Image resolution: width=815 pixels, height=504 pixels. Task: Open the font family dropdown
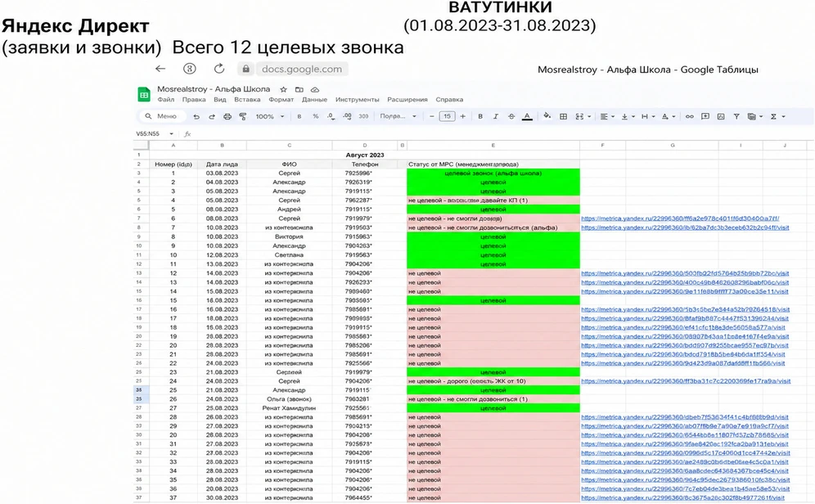point(398,116)
